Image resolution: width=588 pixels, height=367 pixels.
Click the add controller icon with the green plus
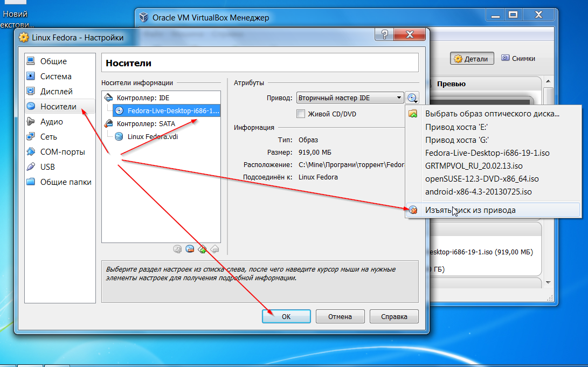[x=202, y=249]
